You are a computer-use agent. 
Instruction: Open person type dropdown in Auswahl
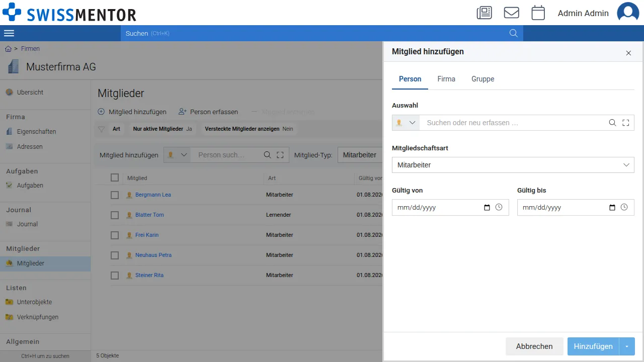click(406, 123)
